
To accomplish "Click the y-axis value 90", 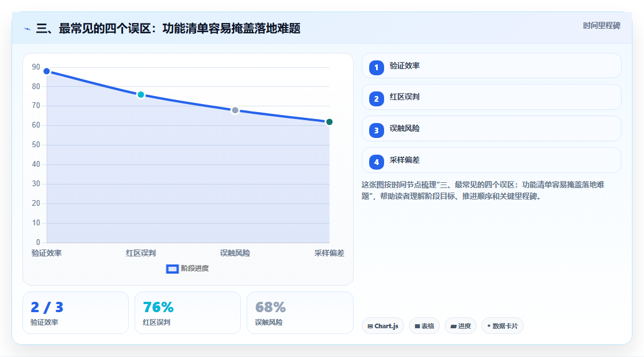I will [x=36, y=67].
